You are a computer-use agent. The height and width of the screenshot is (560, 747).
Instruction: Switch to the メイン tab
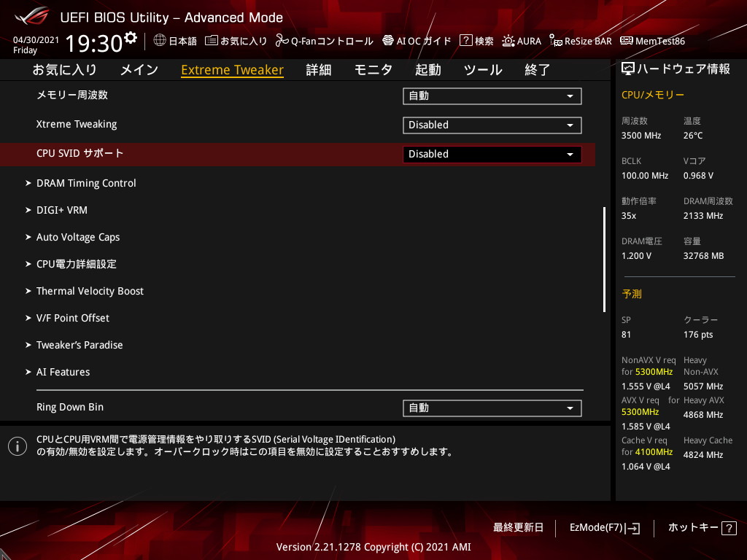tap(139, 70)
